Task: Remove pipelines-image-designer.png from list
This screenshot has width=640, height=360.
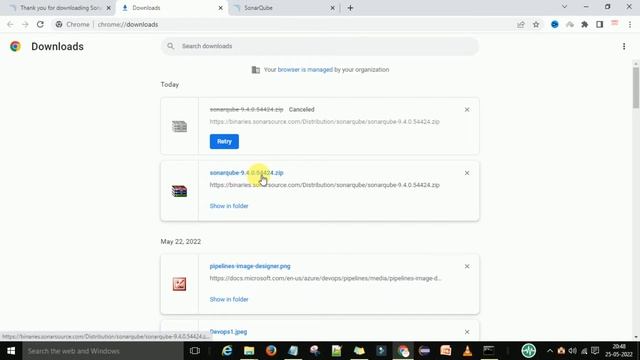Action: click(x=467, y=267)
